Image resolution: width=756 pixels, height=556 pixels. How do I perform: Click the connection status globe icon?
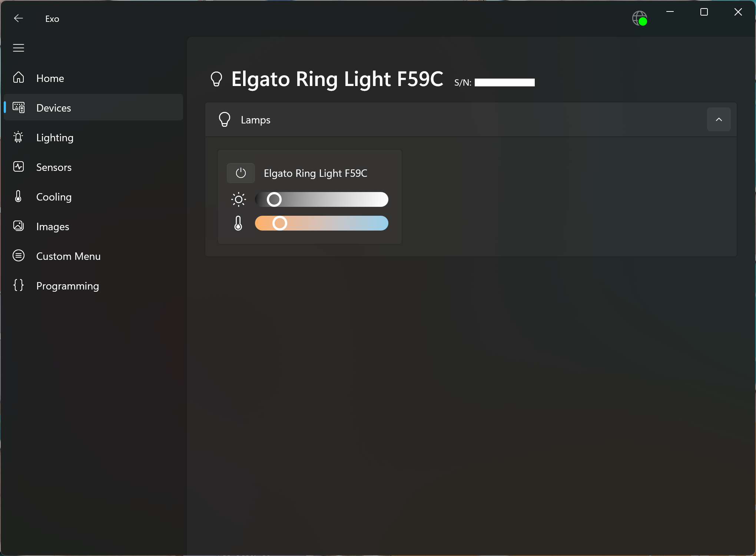(x=640, y=18)
